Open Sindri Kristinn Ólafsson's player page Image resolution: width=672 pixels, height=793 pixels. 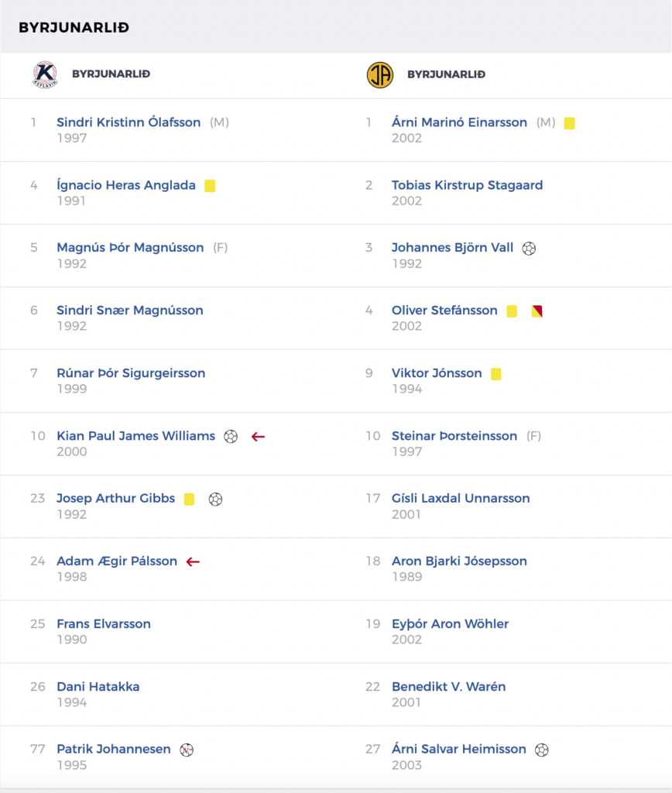point(129,122)
